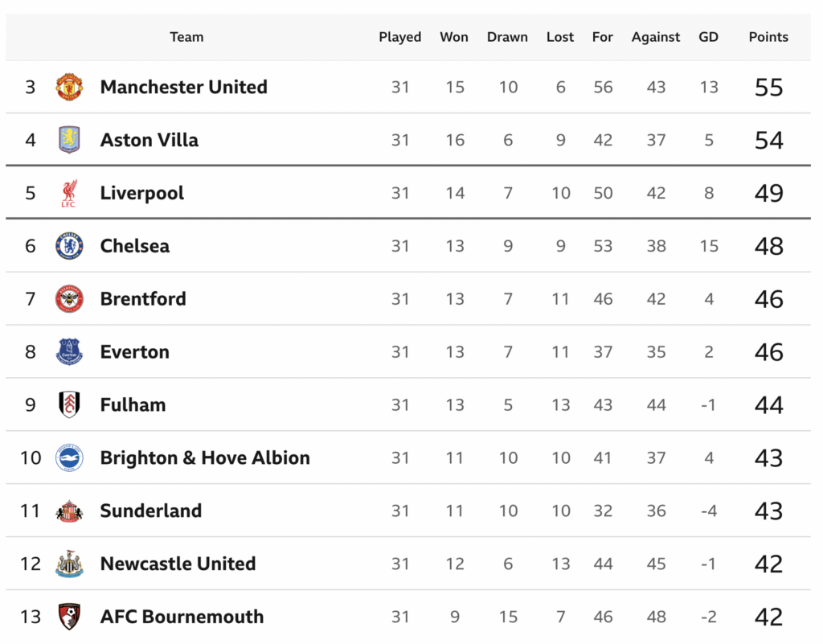Click the Brentford bee badge
Screen dimensions: 823x644
(x=69, y=299)
